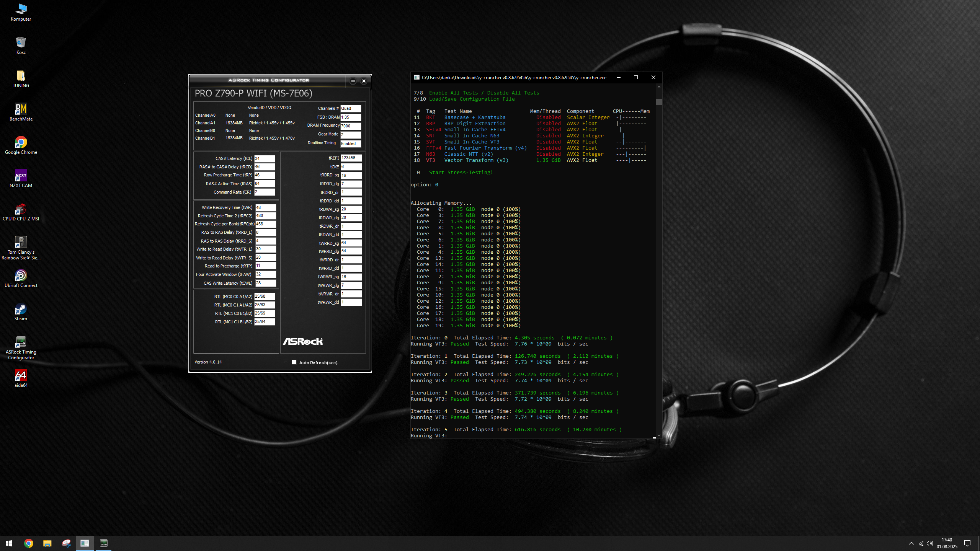Viewport: 980px width, 551px height.
Task: Enable the Auto Refresh(sec.) checkbox
Action: (294, 362)
